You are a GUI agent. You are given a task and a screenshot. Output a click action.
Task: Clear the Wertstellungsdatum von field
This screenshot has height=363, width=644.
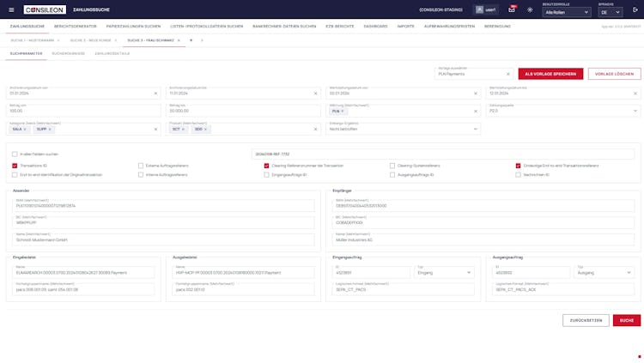coord(476,94)
